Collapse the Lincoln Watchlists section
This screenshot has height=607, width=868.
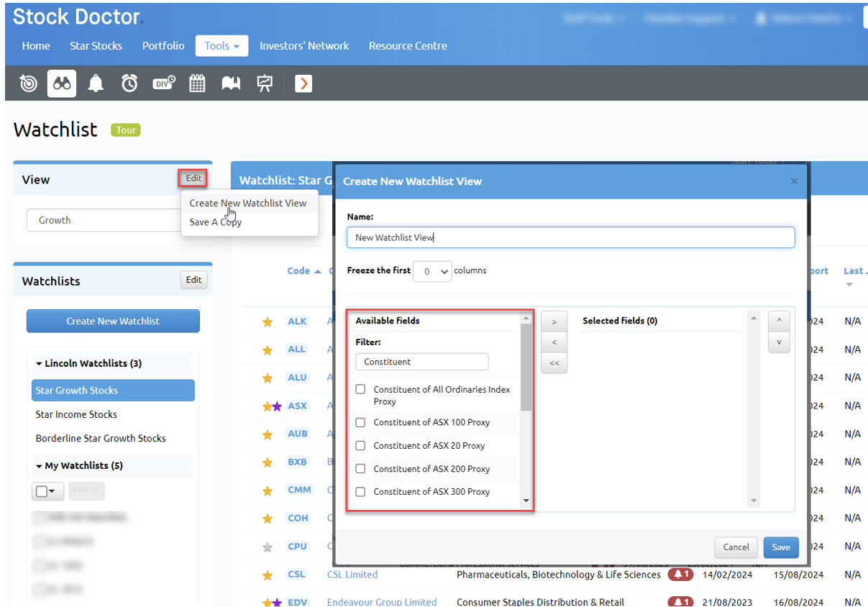39,363
